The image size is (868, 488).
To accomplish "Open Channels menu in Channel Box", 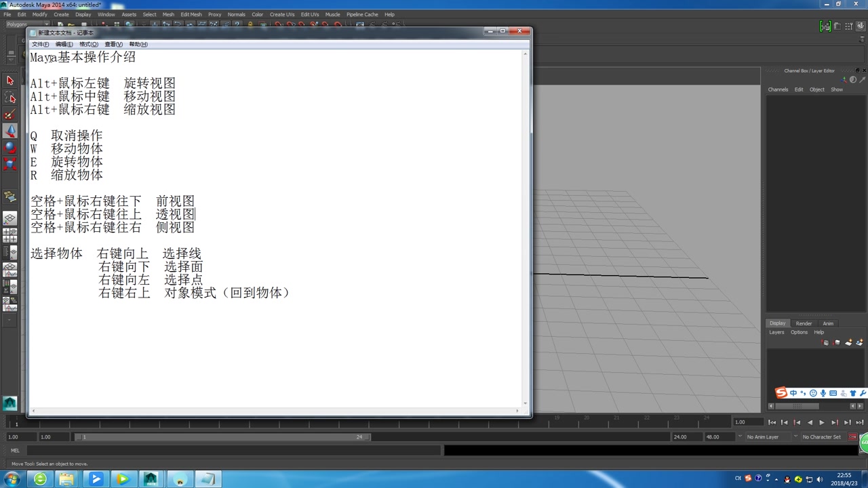I will click(x=778, y=89).
